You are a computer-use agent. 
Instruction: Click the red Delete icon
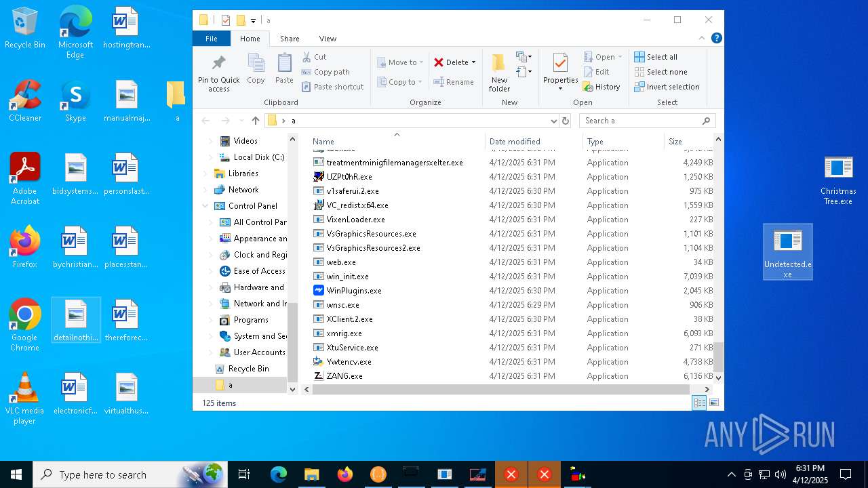point(439,62)
